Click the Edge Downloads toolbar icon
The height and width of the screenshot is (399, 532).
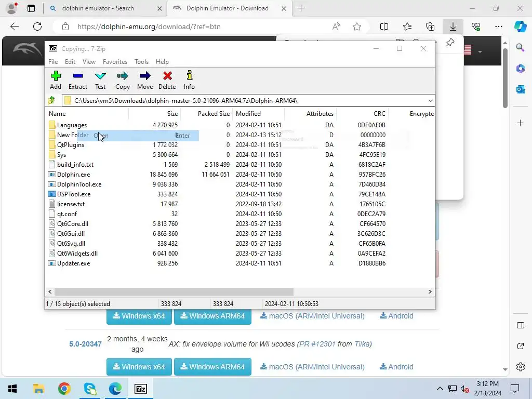(x=453, y=26)
